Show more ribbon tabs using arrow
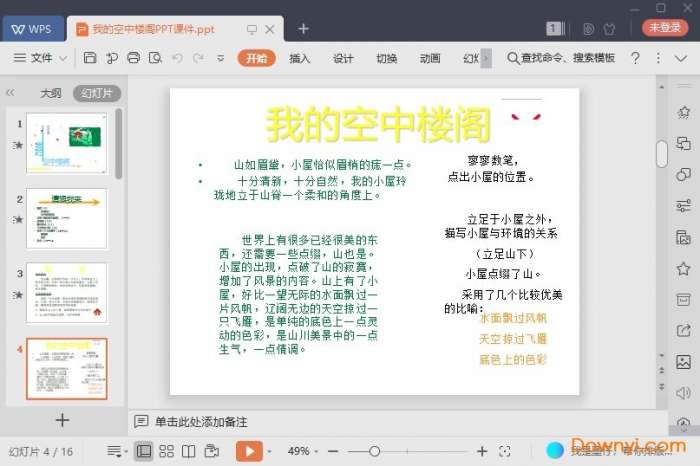The image size is (700, 466). click(x=486, y=58)
